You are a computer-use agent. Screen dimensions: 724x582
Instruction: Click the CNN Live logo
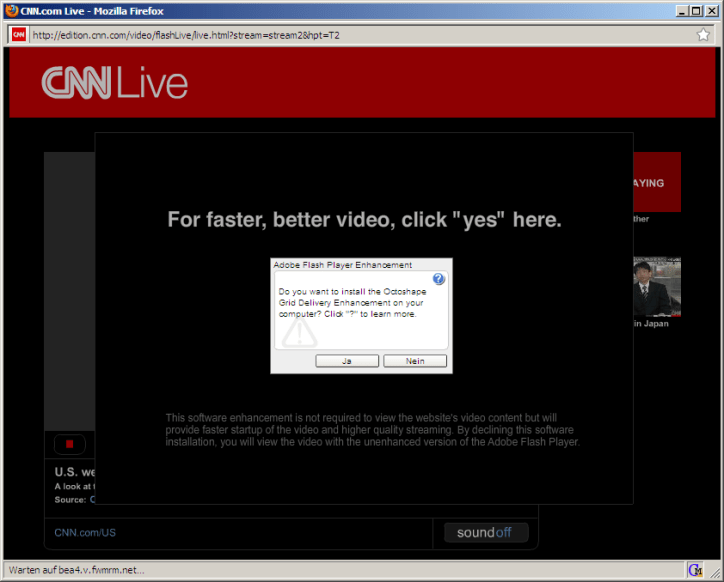pyautogui.click(x=115, y=83)
